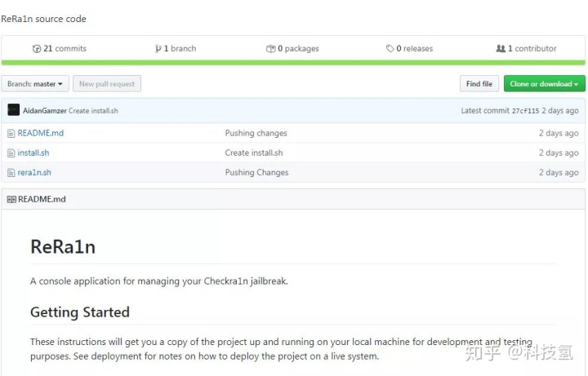Click the Find file button
The height and width of the screenshot is (376, 588).
coord(479,84)
